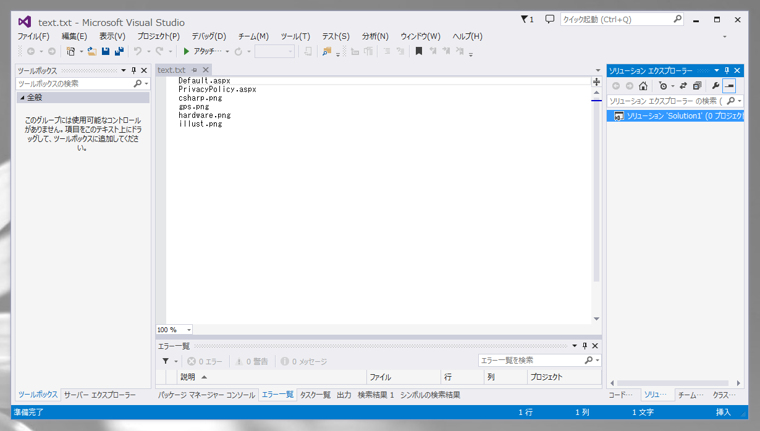This screenshot has width=760, height=431.
Task: Click the new project toolbar icon
Action: click(71, 51)
